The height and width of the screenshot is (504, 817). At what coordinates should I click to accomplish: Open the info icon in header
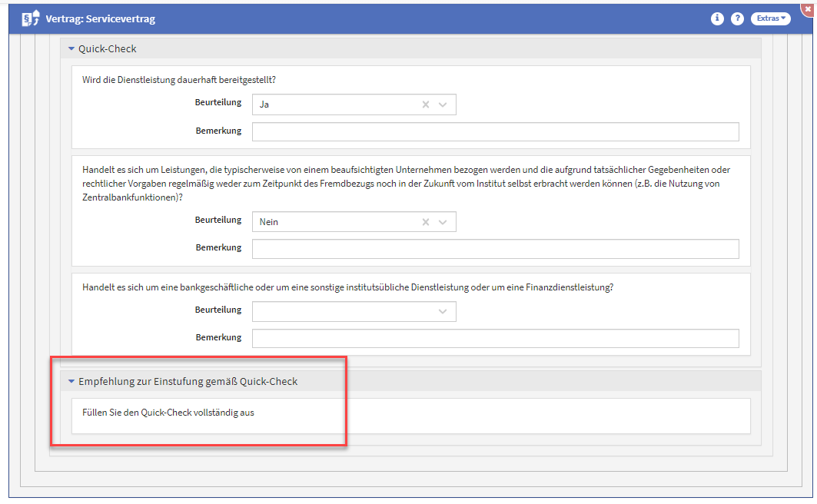[x=717, y=18]
